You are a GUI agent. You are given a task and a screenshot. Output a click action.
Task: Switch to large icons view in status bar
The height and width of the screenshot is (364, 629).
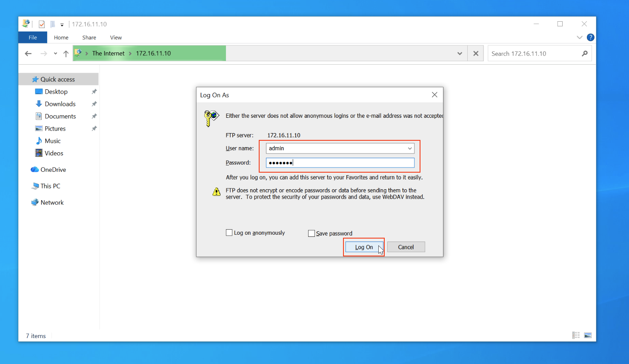tap(588, 336)
